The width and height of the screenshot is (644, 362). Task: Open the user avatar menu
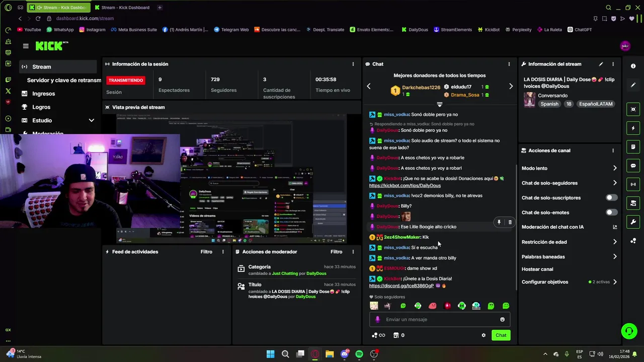625,46
